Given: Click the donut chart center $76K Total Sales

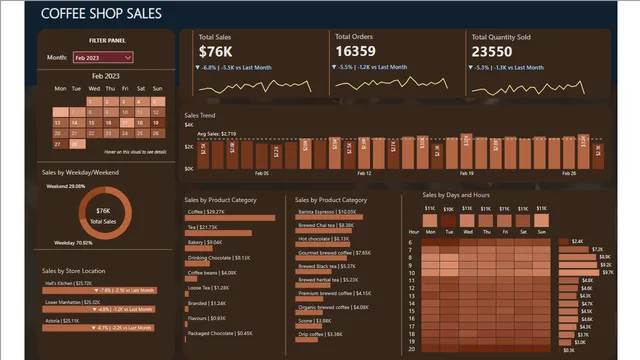Looking at the screenshot, I should (x=103, y=216).
